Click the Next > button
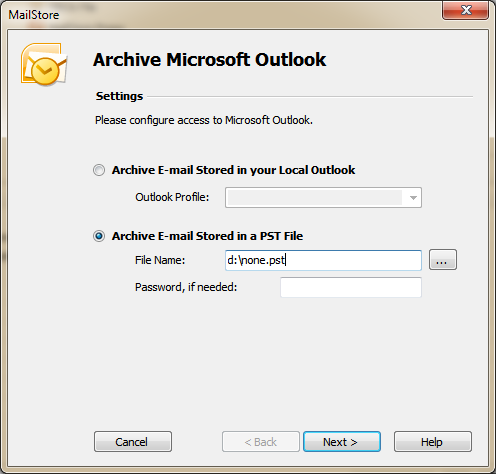Screen dimensions: 496x474 342,442
